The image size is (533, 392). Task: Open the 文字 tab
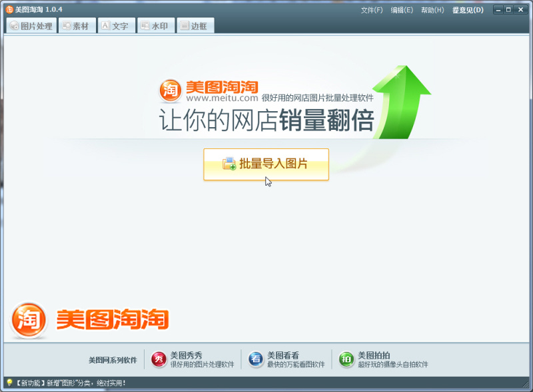116,26
